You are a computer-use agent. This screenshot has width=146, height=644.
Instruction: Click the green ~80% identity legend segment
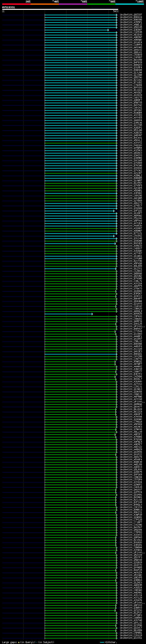pos(101,4)
